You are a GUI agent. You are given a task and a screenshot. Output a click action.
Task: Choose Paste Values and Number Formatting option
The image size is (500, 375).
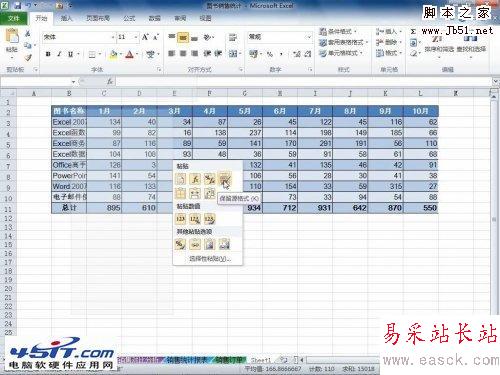195,219
